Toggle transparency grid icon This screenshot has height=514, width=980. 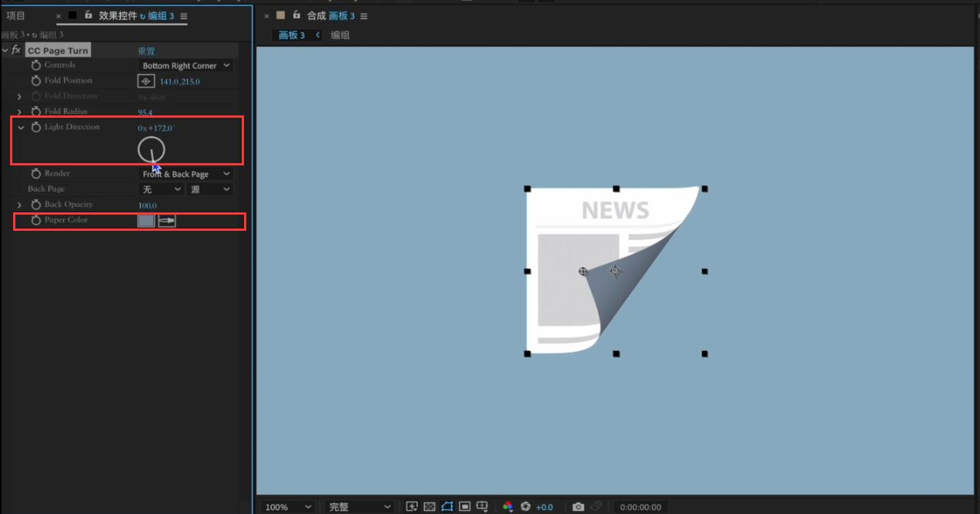tap(430, 506)
